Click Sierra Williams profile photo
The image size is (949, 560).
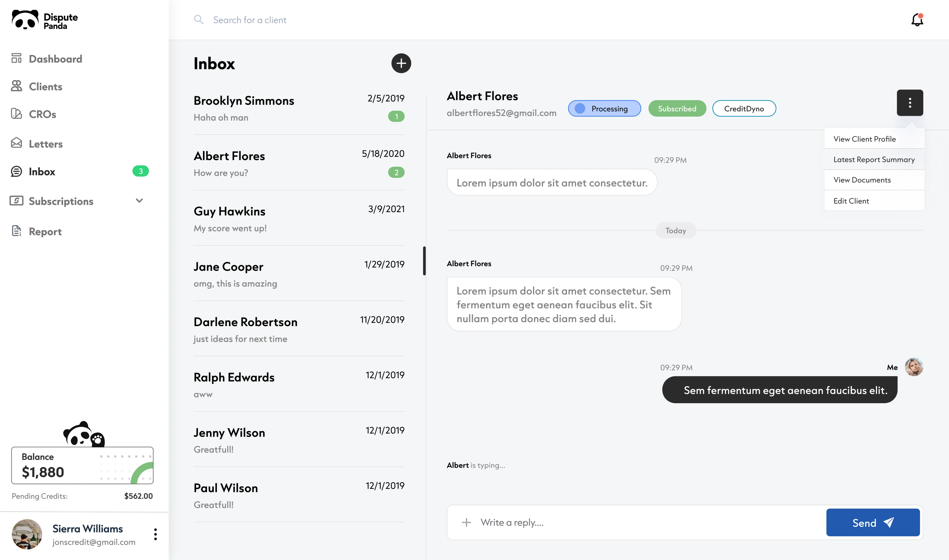(27, 534)
